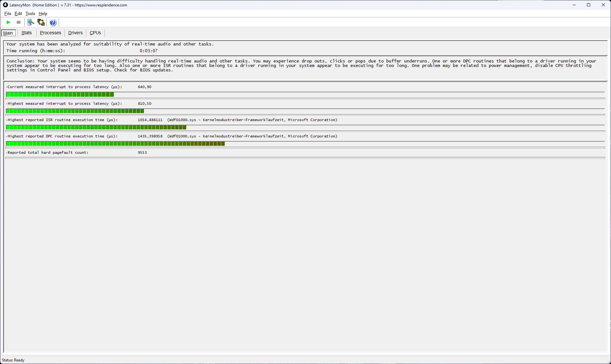Open options via the monitor-with-pen toolbar icon
Screen dimensions: 611x364
(30, 22)
